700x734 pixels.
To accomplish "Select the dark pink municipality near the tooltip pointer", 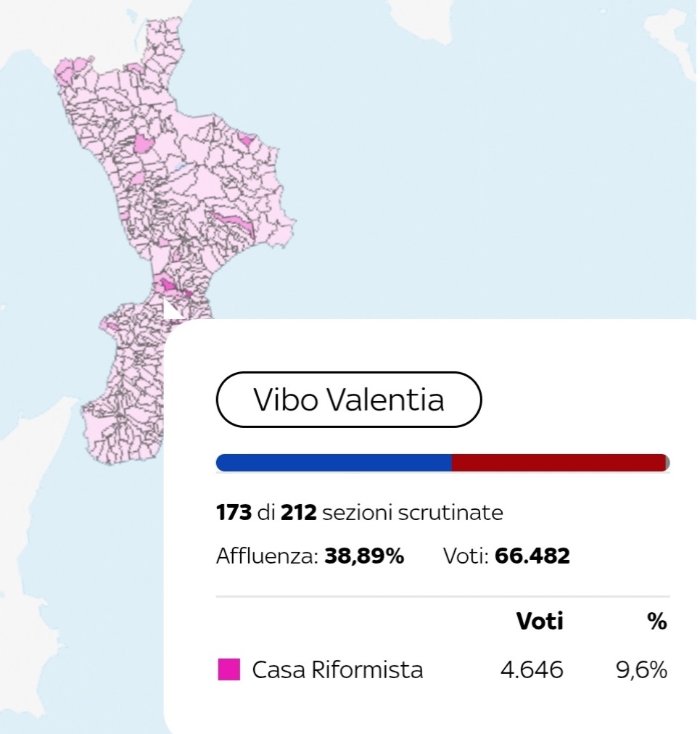I will 167,286.
